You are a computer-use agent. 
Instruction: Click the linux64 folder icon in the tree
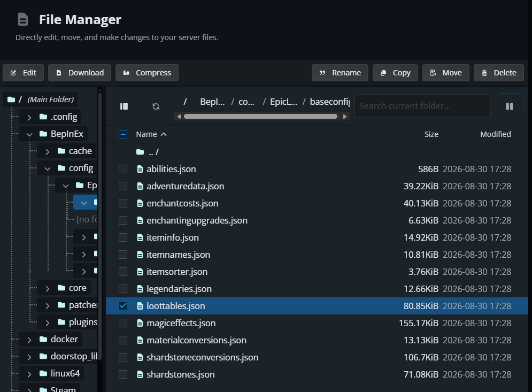tap(43, 373)
